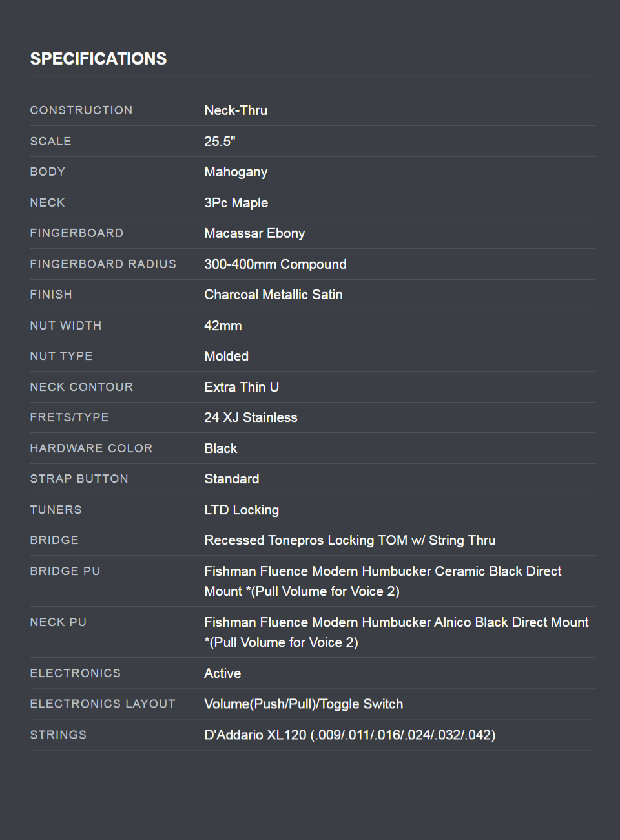Click the Active electronics value

(x=222, y=673)
